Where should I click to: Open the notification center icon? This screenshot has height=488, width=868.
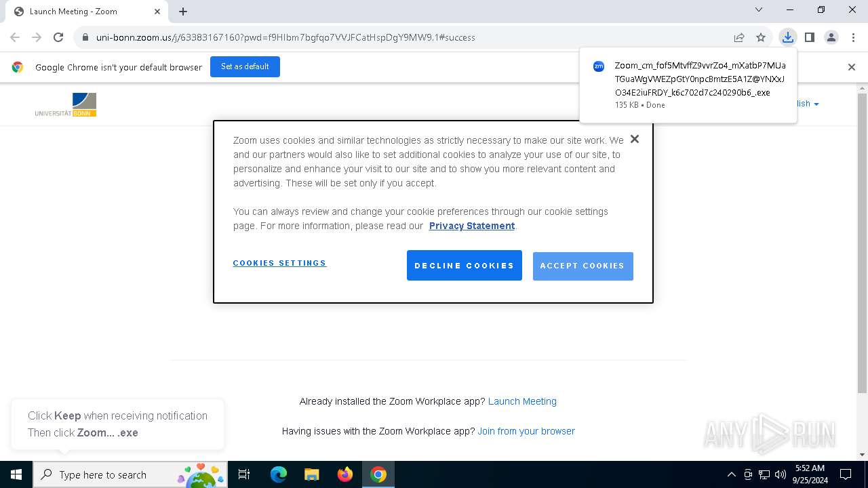pyautogui.click(x=846, y=474)
